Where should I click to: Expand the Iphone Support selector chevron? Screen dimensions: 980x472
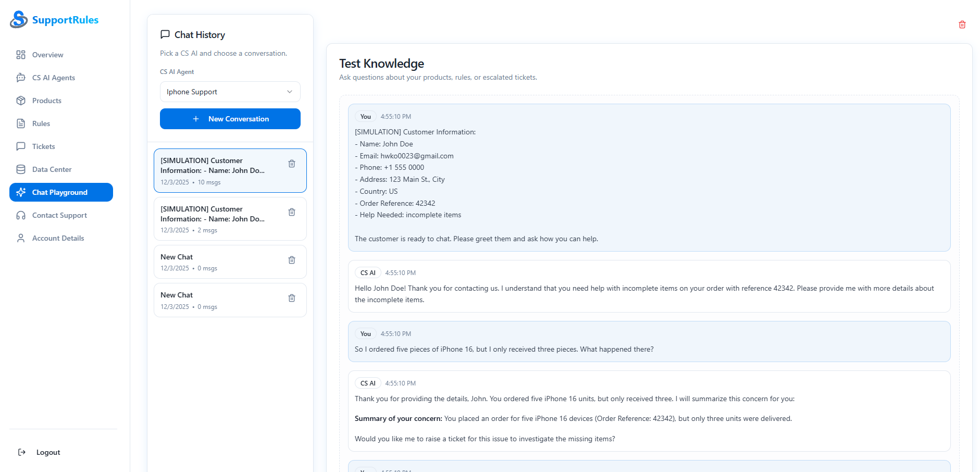point(290,92)
